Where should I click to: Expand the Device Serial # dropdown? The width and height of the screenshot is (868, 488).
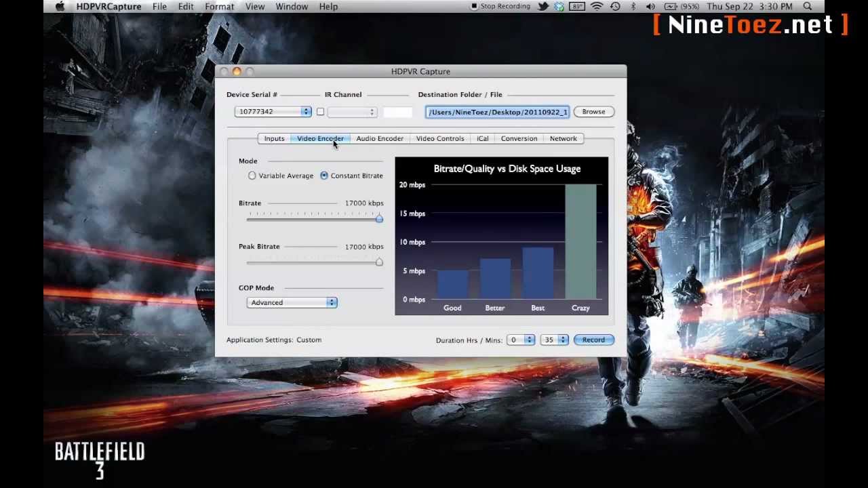coord(273,112)
